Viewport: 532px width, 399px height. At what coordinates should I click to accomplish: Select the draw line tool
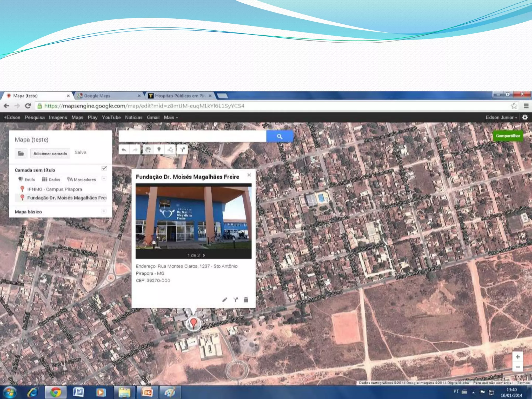point(170,149)
